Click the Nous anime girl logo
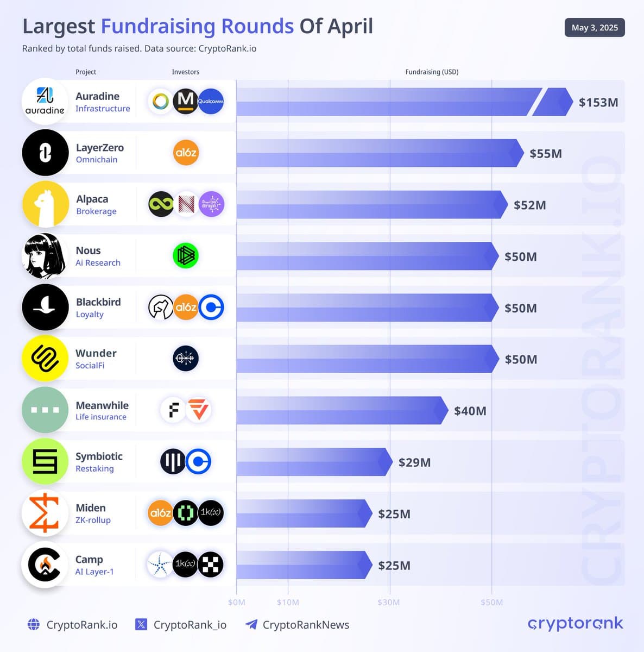Image resolution: width=644 pixels, height=652 pixels. 46,256
